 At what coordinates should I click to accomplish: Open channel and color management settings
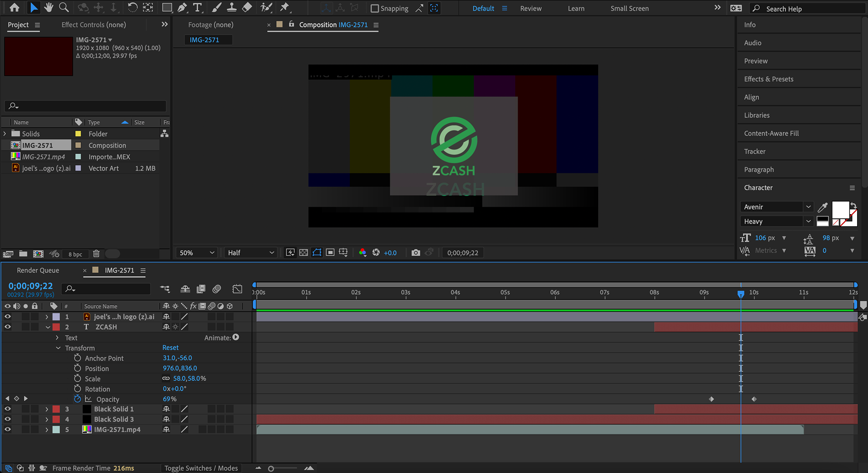(x=363, y=253)
